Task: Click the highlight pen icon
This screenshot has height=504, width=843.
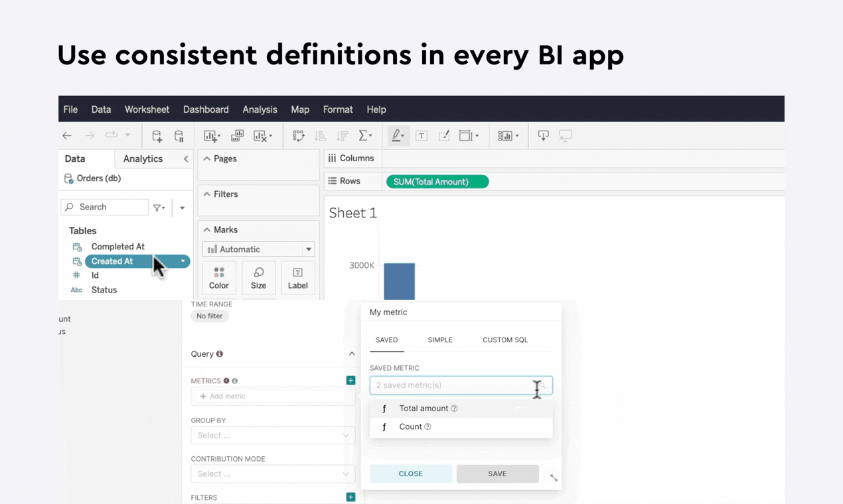Action: (398, 135)
